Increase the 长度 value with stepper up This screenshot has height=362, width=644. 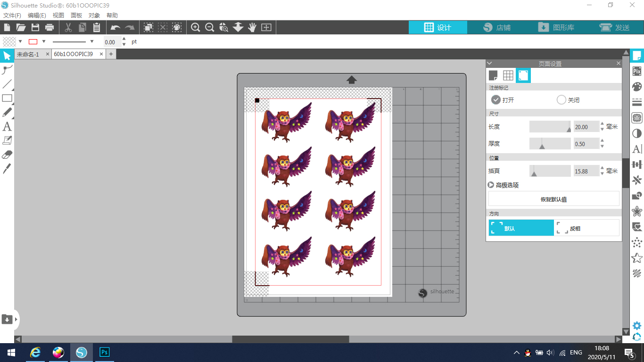(x=602, y=124)
